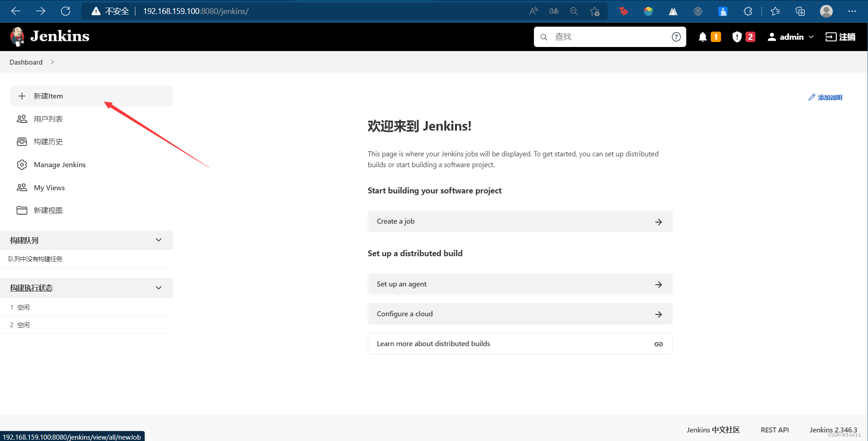Open the colorful globe browser extension
Viewport: 868px width, 441px height.
(x=648, y=11)
